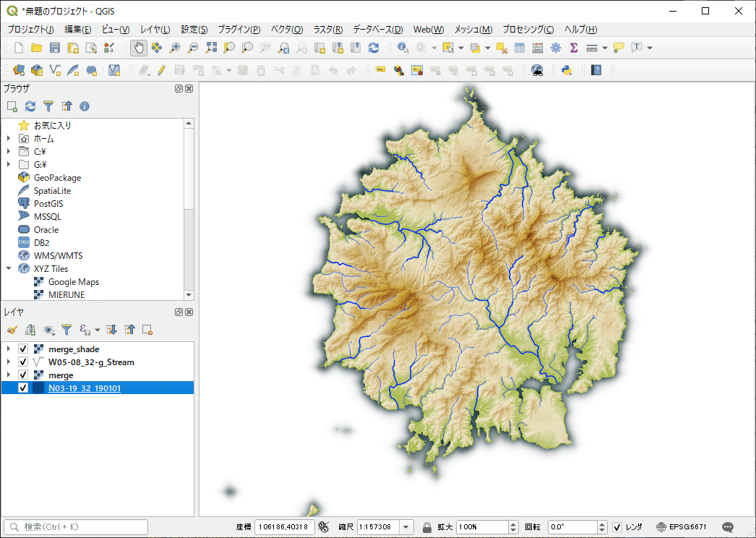The image size is (756, 538).
Task: Click the blue swatch of N03-19_32_190101 layer
Action: tap(38, 388)
